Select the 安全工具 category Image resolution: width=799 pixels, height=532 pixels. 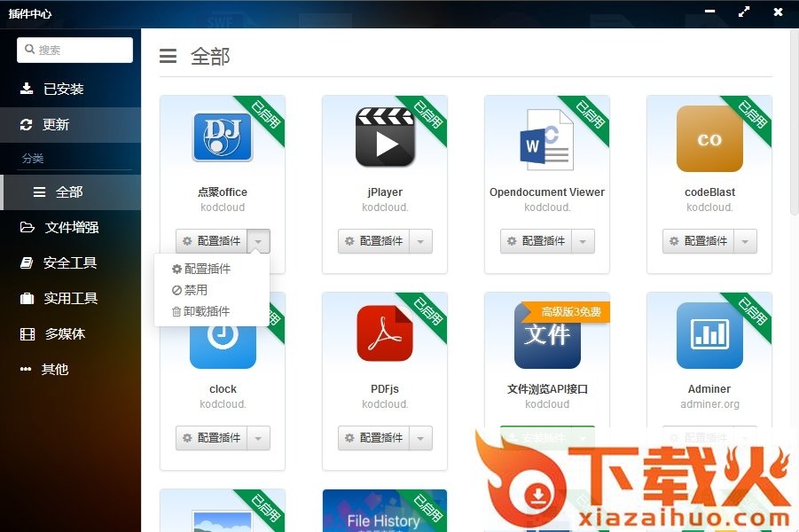tap(70, 263)
